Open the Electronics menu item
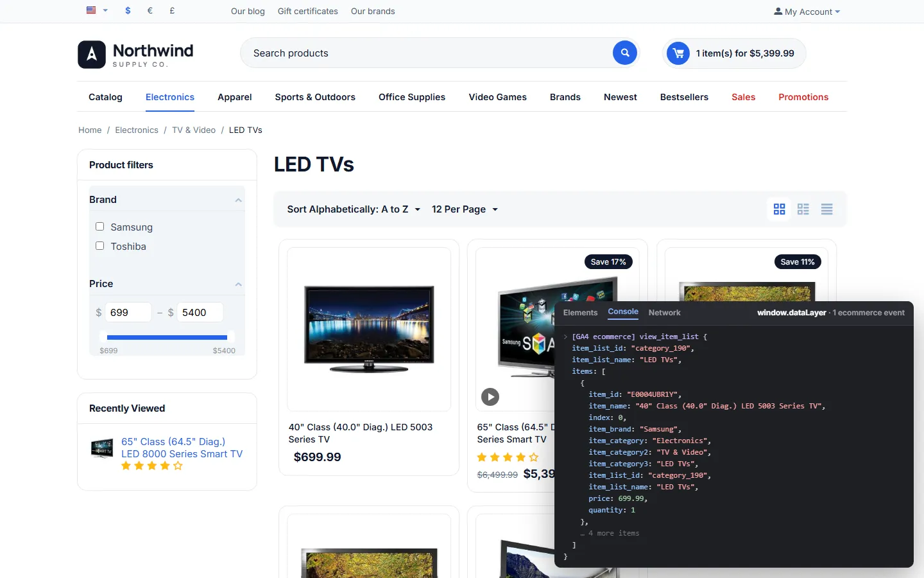This screenshot has height=578, width=924. point(170,97)
